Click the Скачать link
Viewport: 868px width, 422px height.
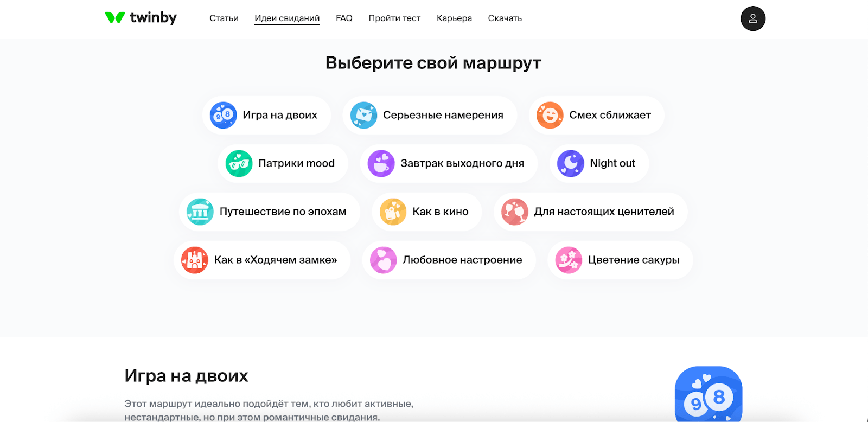[505, 18]
